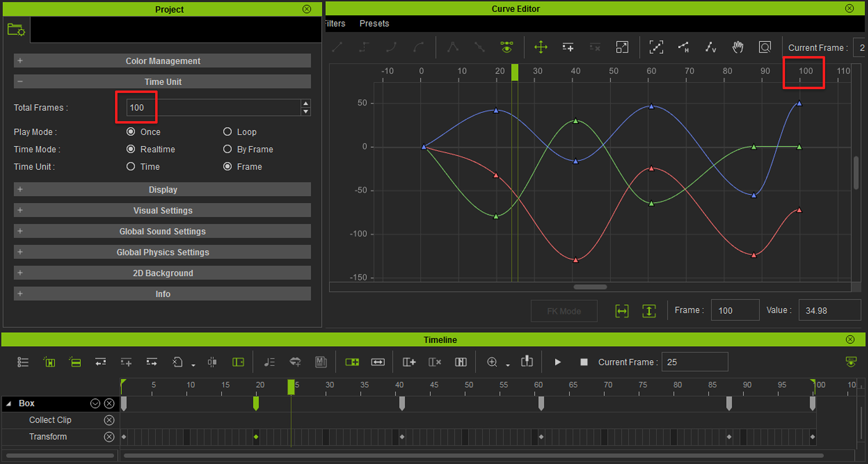Click the Curve Editor Frame field
868x464 pixels.
click(x=735, y=310)
